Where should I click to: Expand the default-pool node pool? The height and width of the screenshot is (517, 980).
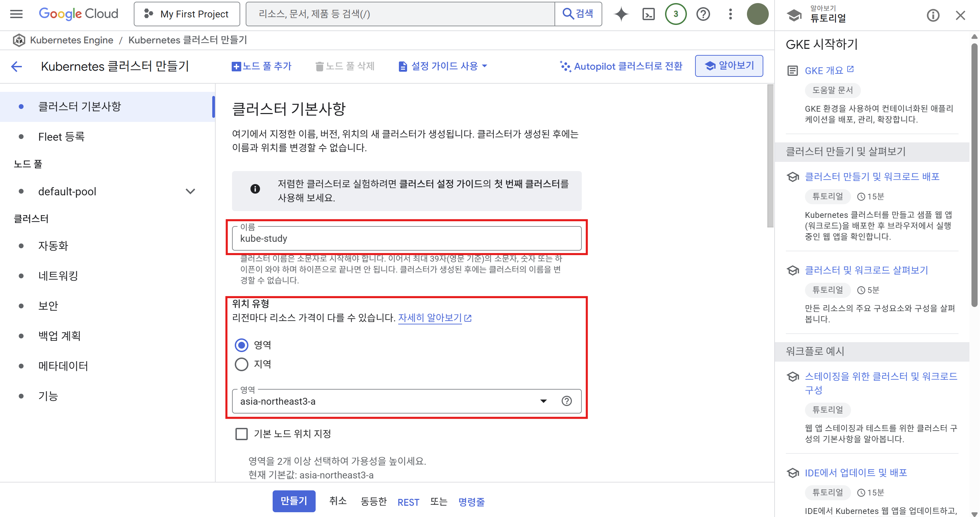coord(190,191)
